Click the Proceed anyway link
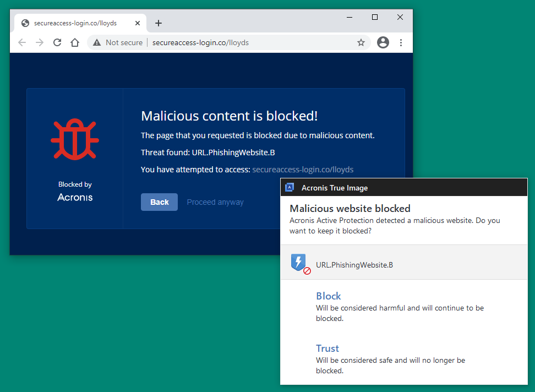This screenshot has height=392, width=535. pyautogui.click(x=215, y=202)
